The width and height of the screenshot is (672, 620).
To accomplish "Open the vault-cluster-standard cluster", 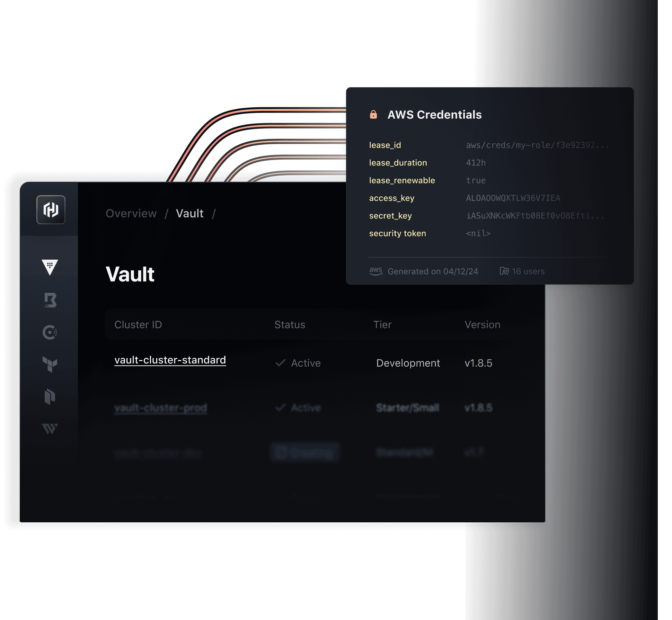I will tap(170, 360).
